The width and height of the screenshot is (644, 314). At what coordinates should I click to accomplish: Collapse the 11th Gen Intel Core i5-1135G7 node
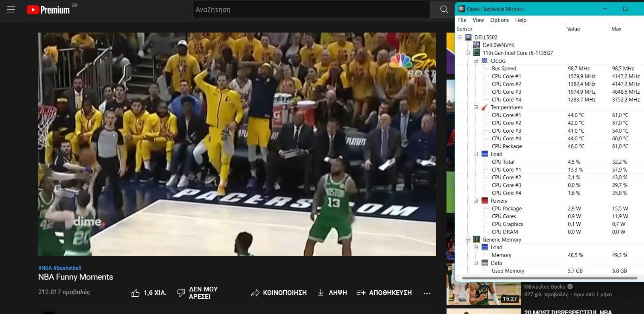pyautogui.click(x=468, y=53)
